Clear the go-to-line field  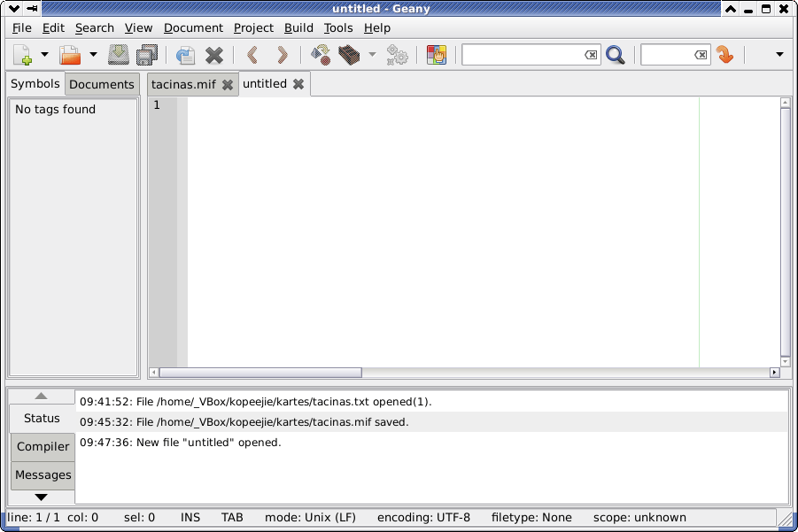pyautogui.click(x=701, y=54)
